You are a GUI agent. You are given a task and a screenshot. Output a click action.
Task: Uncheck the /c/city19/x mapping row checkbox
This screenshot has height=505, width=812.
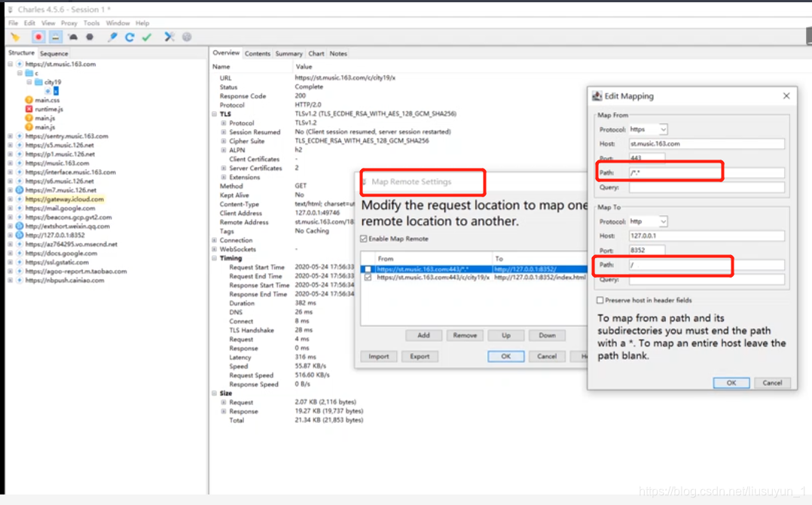(368, 277)
